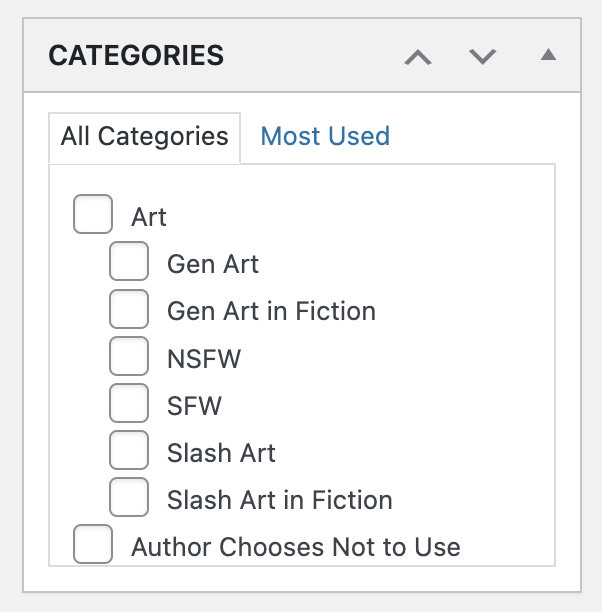Image resolution: width=602 pixels, height=612 pixels.
Task: Switch to the Most Used tab
Action: click(325, 136)
